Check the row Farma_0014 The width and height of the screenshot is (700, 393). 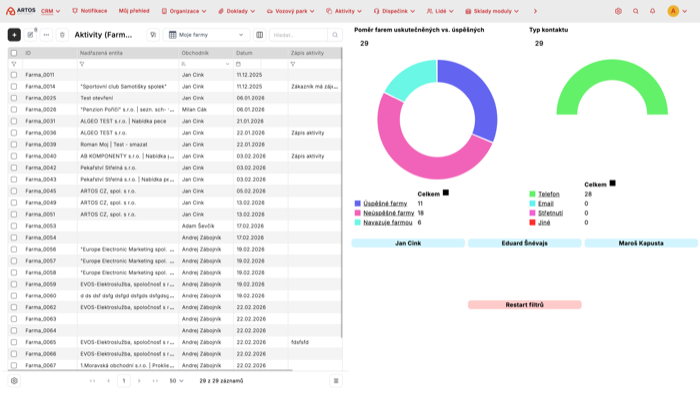coord(14,87)
